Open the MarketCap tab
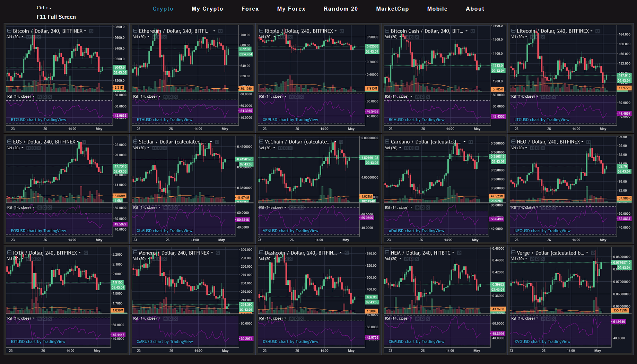The height and width of the screenshot is (364, 637). coord(392,9)
